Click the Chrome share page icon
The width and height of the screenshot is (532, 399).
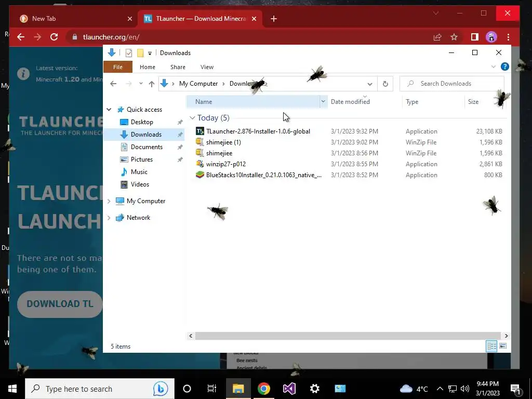437,37
